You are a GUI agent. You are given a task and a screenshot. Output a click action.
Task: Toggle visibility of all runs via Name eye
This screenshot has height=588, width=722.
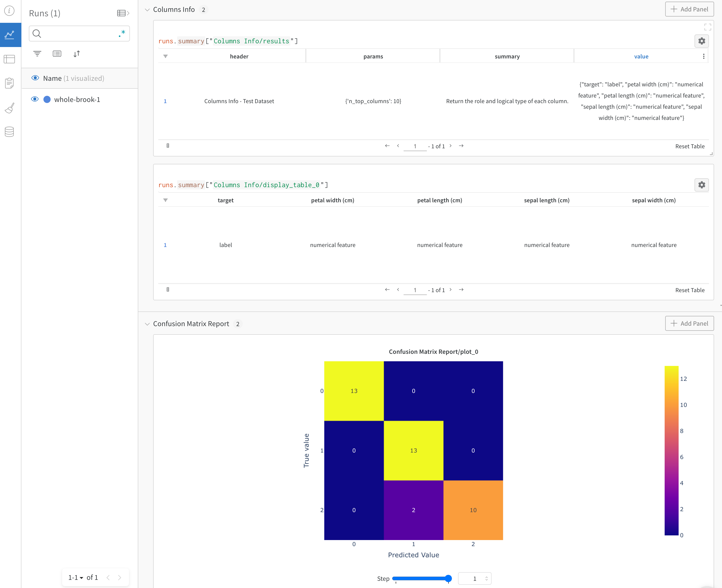[35, 78]
